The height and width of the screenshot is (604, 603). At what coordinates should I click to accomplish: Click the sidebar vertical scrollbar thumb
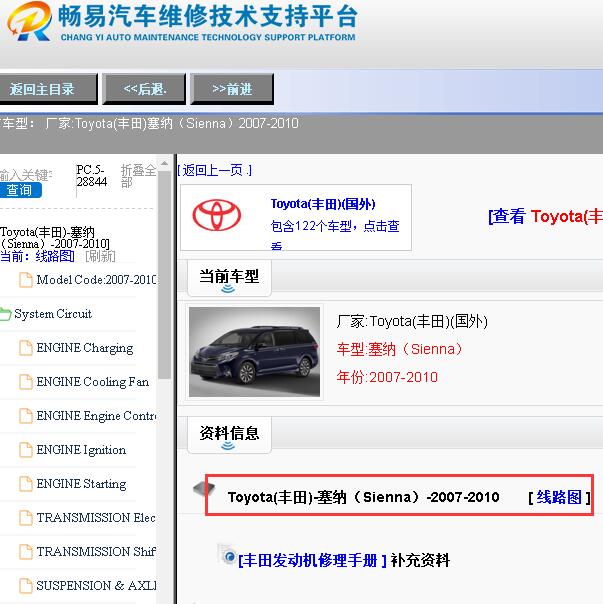(165, 275)
